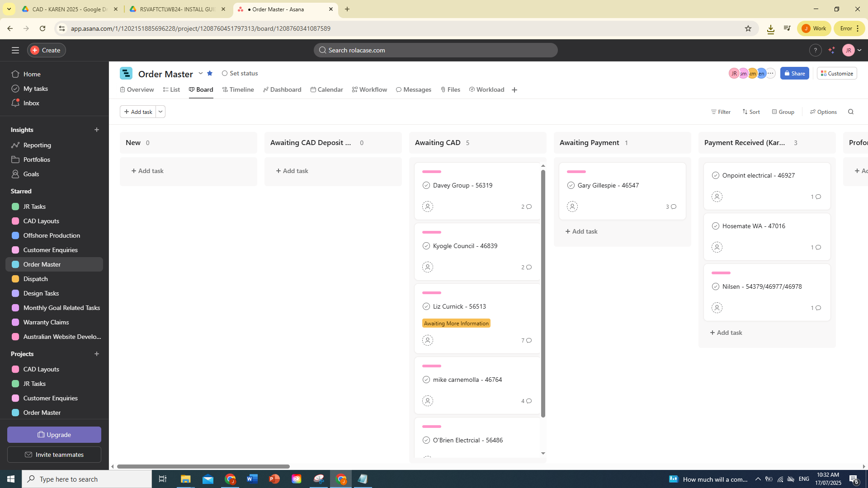The image size is (868, 488).
Task: Complete the Hosemate WA - 47016 task
Action: (716, 226)
